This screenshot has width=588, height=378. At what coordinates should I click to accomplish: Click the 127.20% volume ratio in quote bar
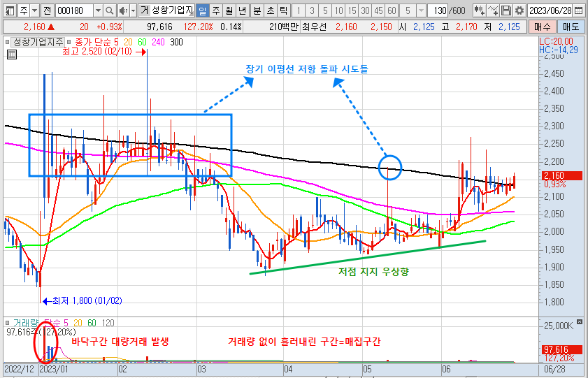tap(198, 27)
